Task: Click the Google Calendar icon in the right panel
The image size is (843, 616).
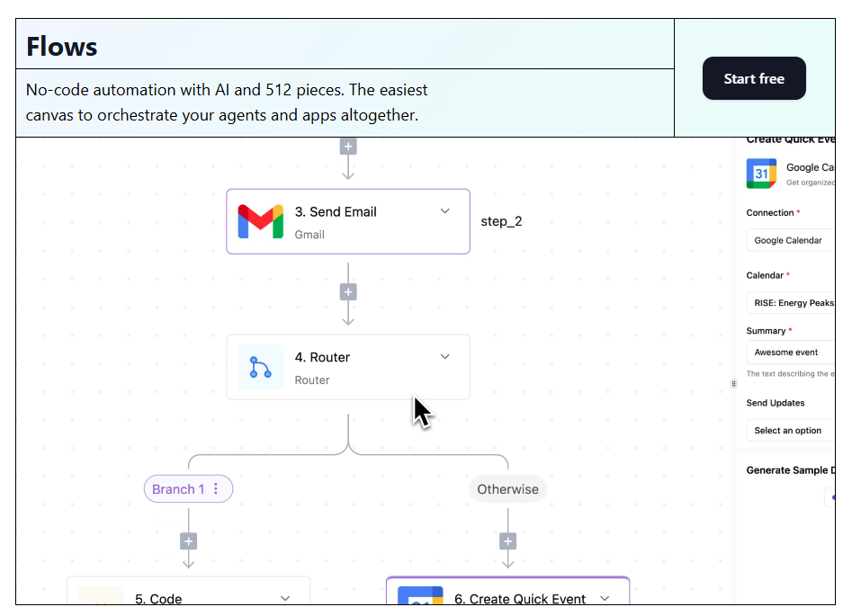Action: click(760, 173)
